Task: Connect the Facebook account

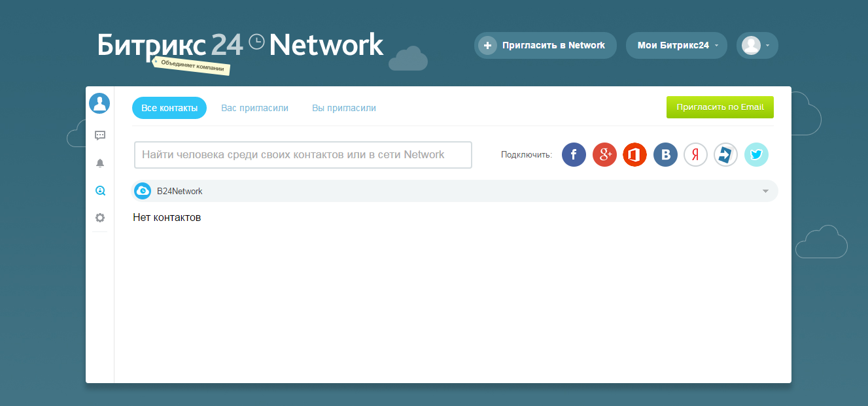Action: click(574, 155)
